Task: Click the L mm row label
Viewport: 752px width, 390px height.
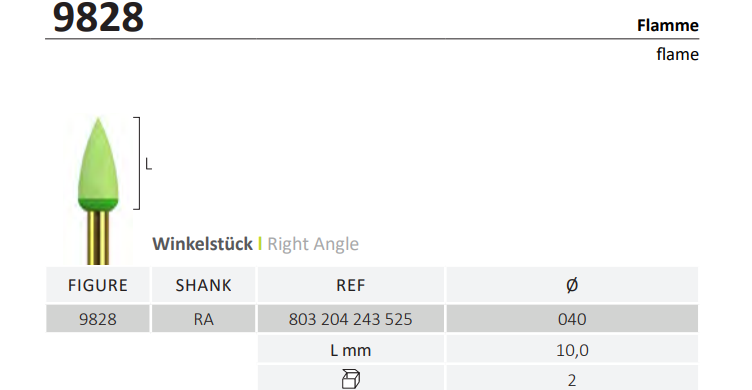Action: tap(351, 349)
